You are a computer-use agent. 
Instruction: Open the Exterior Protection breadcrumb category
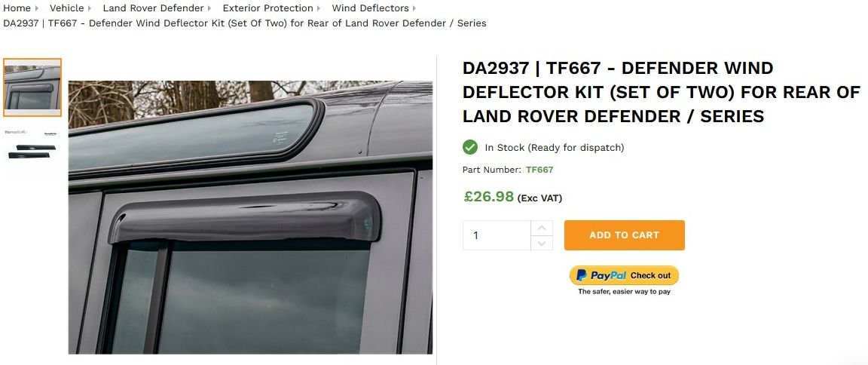(268, 8)
